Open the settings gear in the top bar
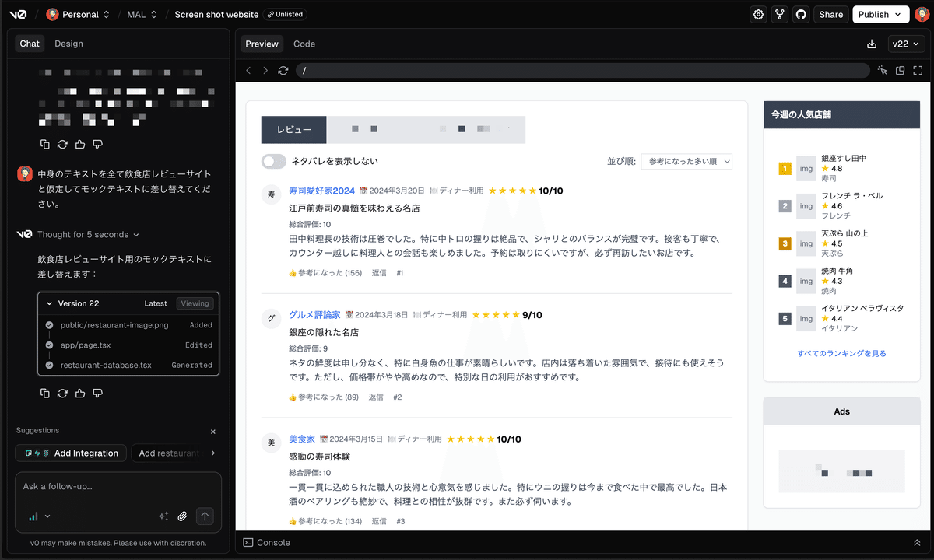Image resolution: width=934 pixels, height=560 pixels. tap(758, 14)
